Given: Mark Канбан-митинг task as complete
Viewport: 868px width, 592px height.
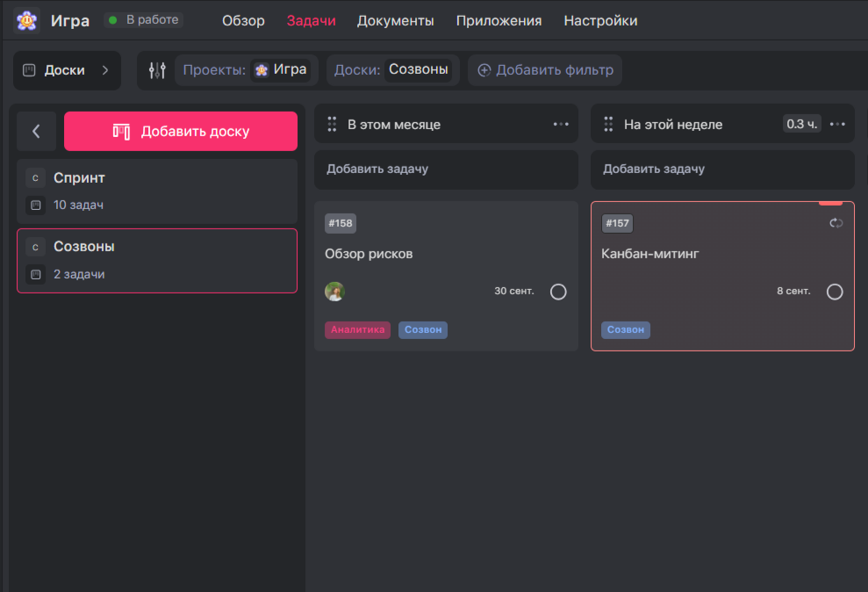Looking at the screenshot, I should pyautogui.click(x=835, y=292).
